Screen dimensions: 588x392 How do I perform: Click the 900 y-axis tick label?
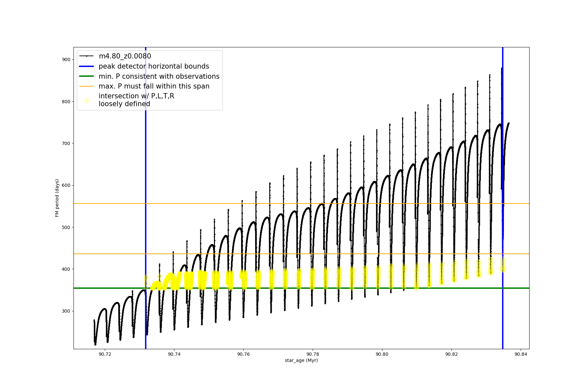[66, 59]
